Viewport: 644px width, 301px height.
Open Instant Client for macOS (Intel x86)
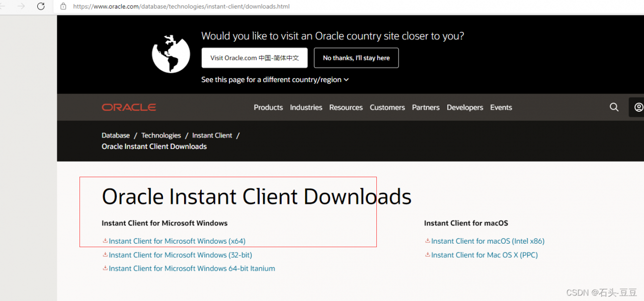[488, 241]
